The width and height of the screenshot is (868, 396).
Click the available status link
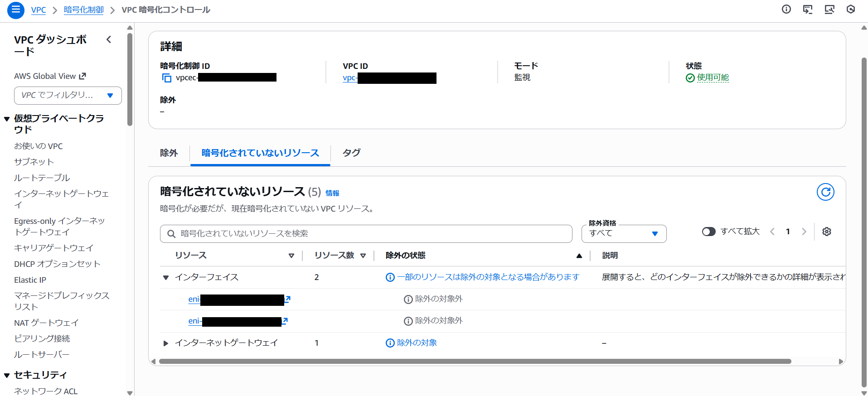pyautogui.click(x=713, y=77)
